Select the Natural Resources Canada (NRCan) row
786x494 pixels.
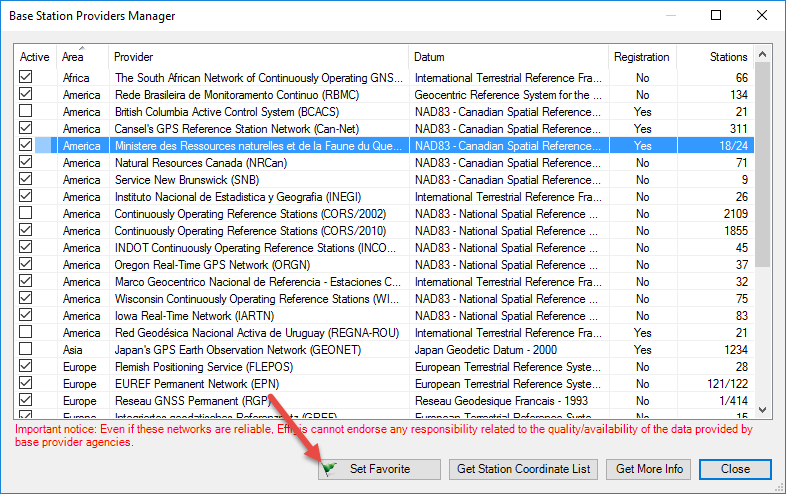[384, 162]
